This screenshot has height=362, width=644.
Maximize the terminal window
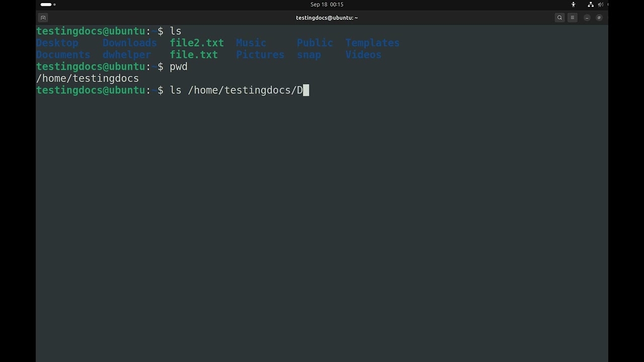599,18
